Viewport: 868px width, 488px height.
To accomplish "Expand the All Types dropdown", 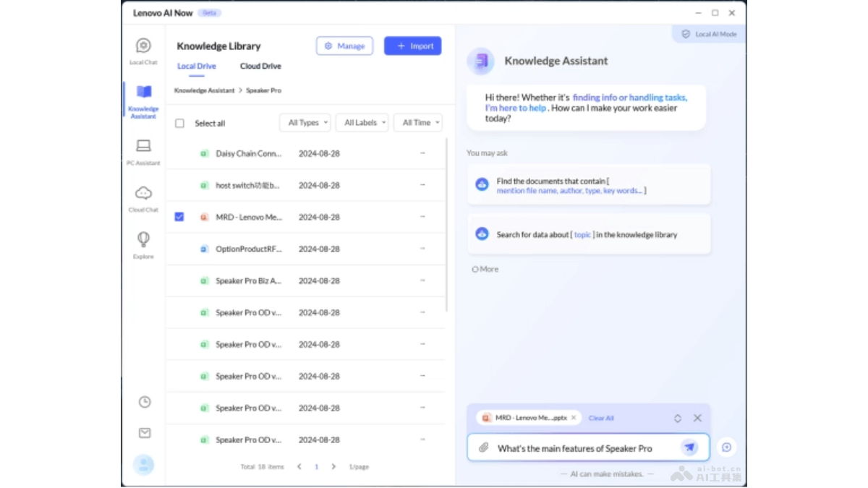I will click(x=305, y=123).
